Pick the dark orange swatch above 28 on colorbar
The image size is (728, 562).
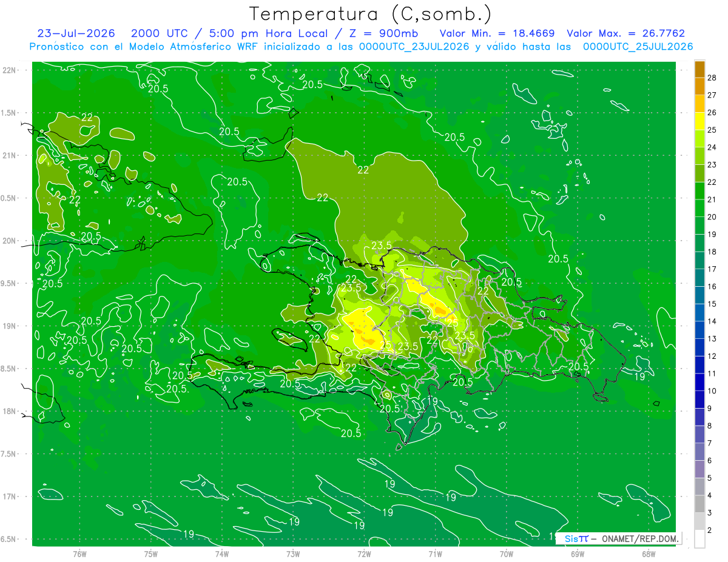point(699,69)
